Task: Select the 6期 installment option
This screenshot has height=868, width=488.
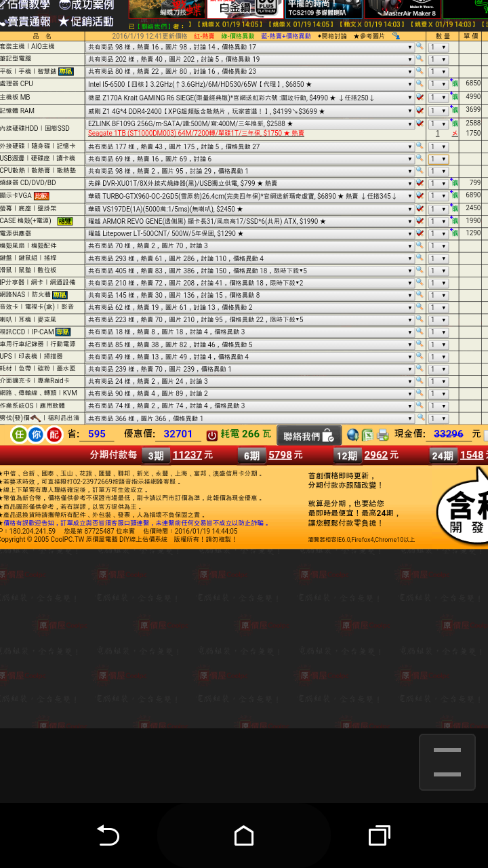Action: [251, 456]
